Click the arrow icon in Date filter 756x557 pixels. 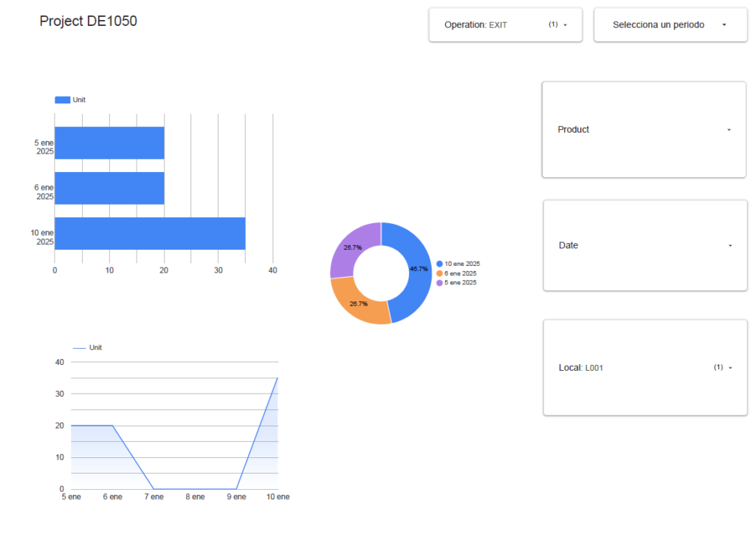(730, 246)
